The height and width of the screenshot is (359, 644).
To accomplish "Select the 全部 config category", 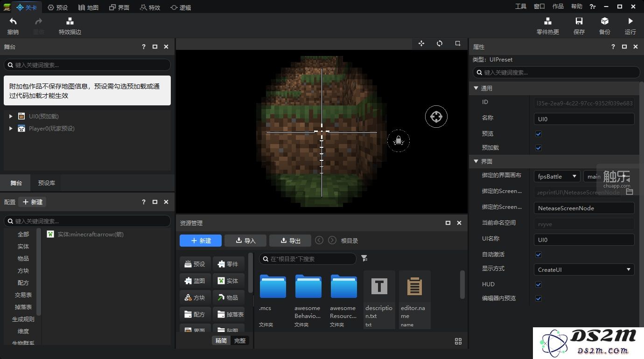I will [x=23, y=234].
